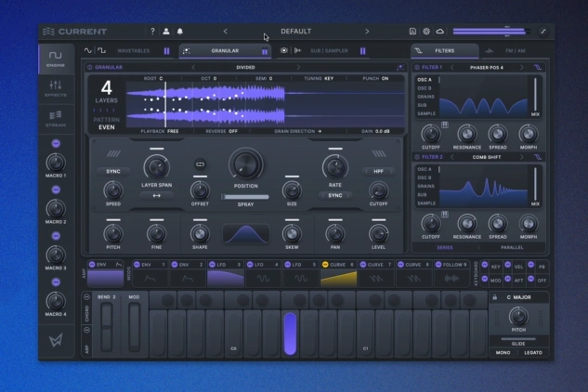Toggle the Sync button above Speed knob

coord(114,172)
